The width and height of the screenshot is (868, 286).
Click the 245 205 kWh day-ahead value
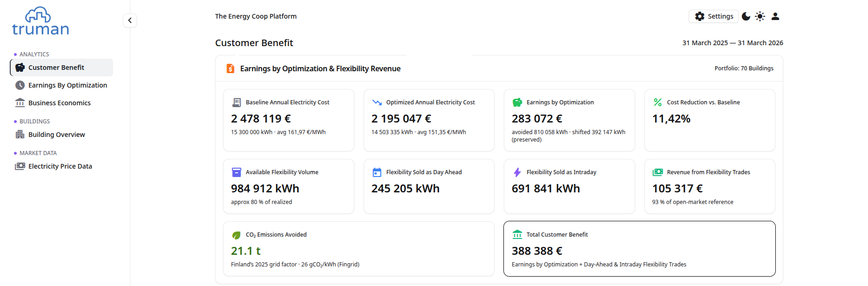pyautogui.click(x=405, y=189)
